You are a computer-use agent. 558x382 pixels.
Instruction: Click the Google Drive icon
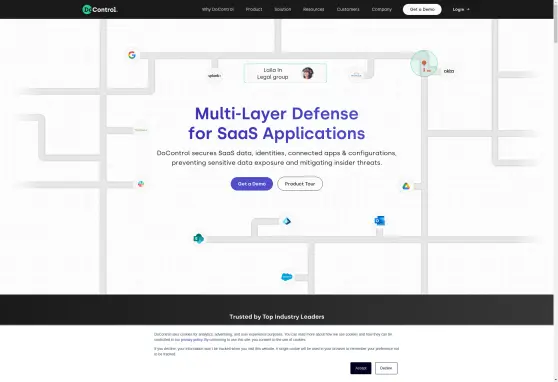click(x=406, y=186)
